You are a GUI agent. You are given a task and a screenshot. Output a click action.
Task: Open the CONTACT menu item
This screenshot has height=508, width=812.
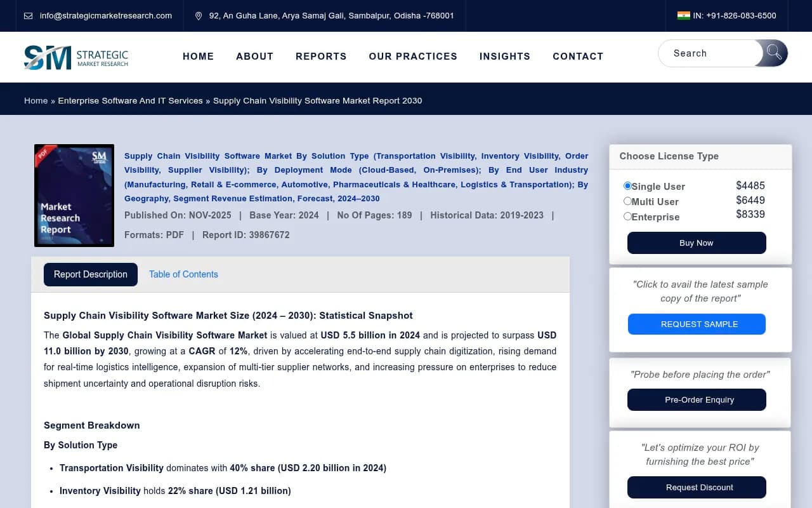click(x=578, y=57)
